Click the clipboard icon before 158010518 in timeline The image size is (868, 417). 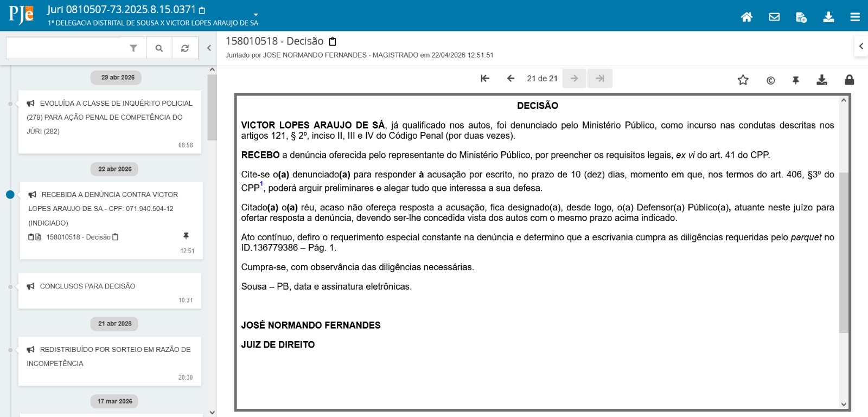pos(31,238)
